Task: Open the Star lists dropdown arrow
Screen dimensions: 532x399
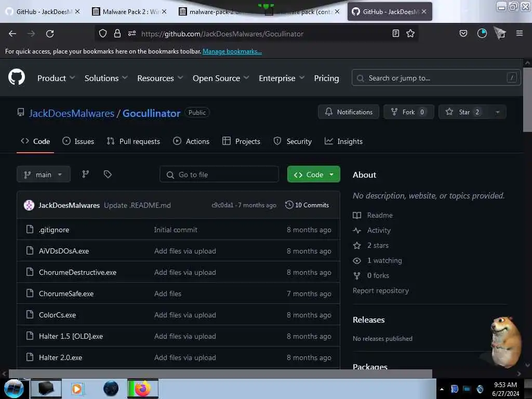Action: coord(497,112)
